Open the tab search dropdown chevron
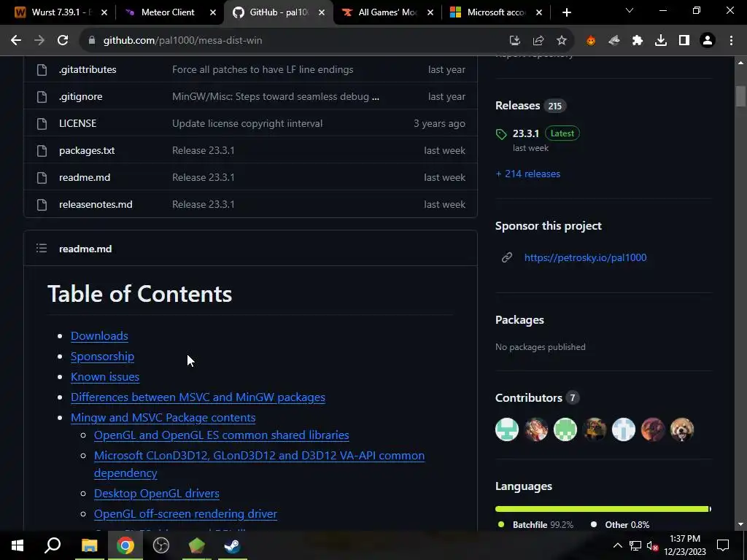 pos(630,10)
